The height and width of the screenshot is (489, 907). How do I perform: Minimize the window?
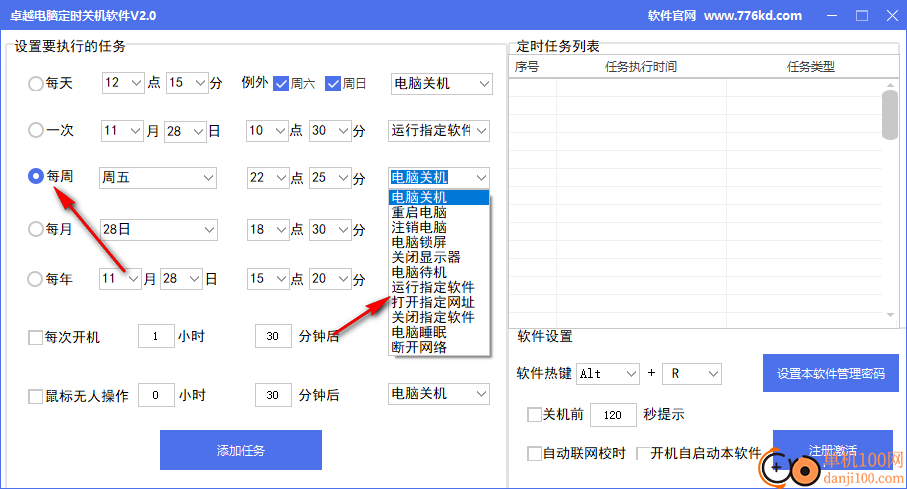pyautogui.click(x=832, y=16)
